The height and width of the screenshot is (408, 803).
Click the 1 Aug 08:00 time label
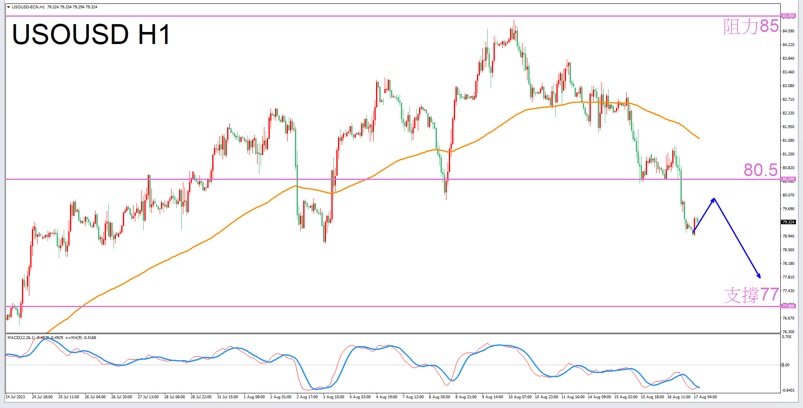point(255,397)
